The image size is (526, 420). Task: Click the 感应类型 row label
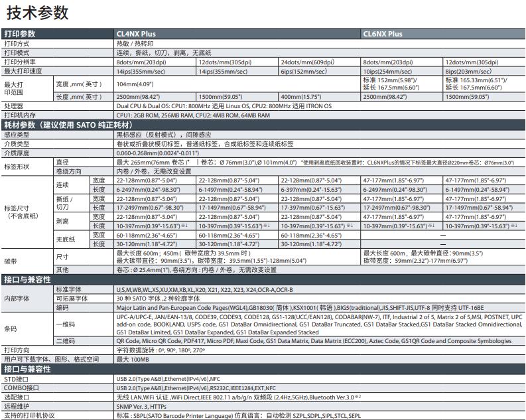[x=17, y=134]
